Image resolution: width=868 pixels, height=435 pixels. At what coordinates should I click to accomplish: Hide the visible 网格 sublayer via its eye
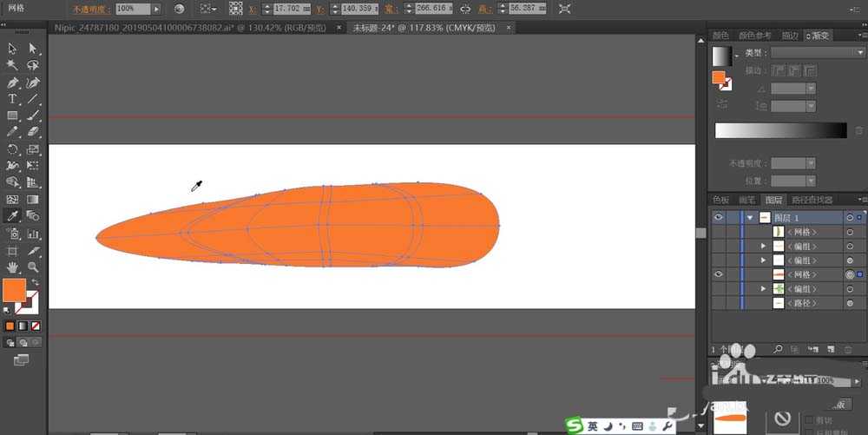coord(719,274)
